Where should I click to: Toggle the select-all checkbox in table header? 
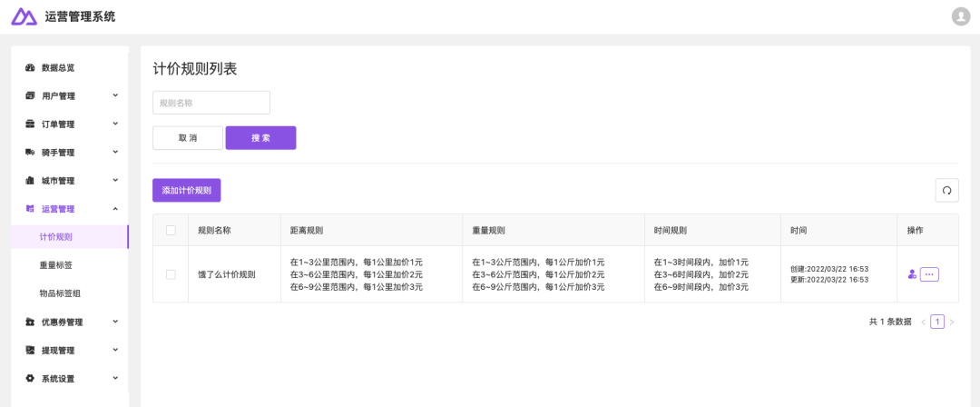[171, 231]
